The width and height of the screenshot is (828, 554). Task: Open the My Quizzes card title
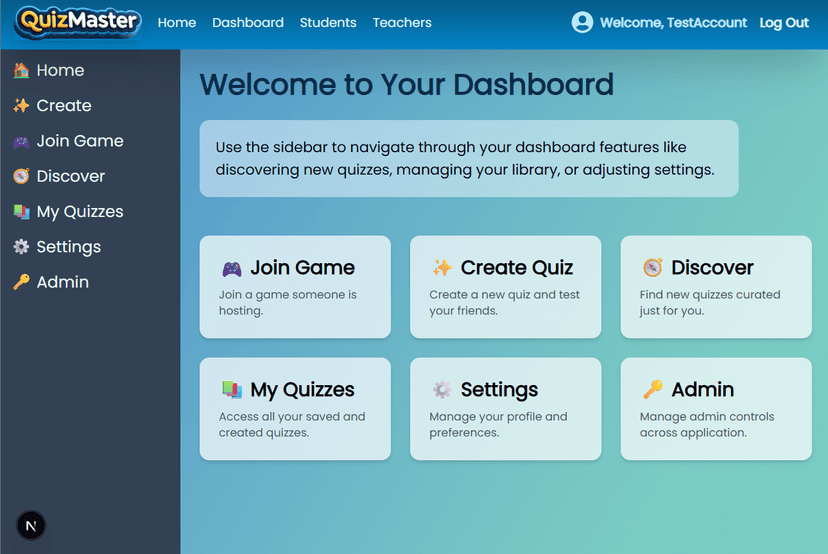point(302,390)
